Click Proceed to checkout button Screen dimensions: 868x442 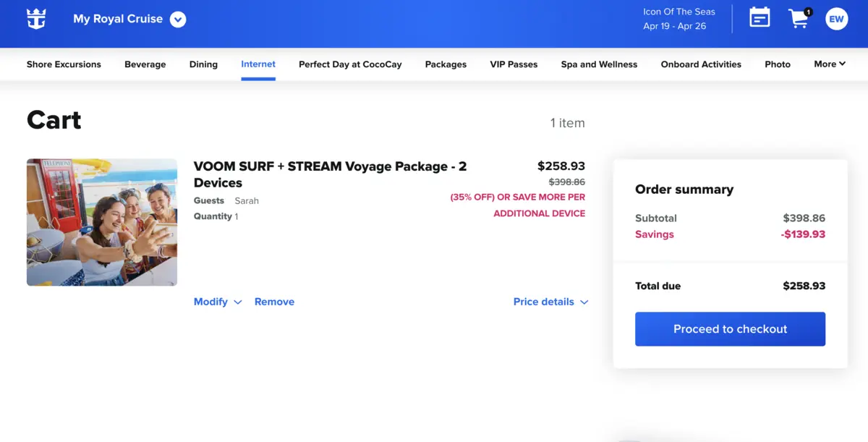pos(730,329)
